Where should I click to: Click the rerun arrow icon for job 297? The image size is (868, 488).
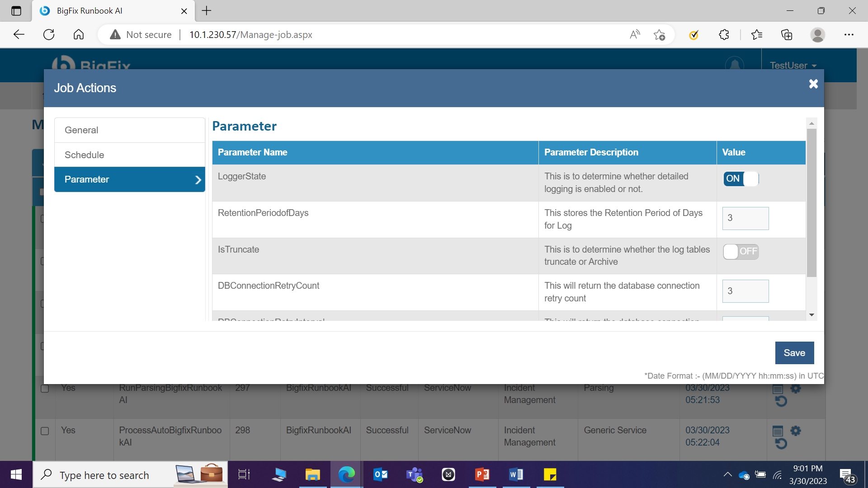781,401
